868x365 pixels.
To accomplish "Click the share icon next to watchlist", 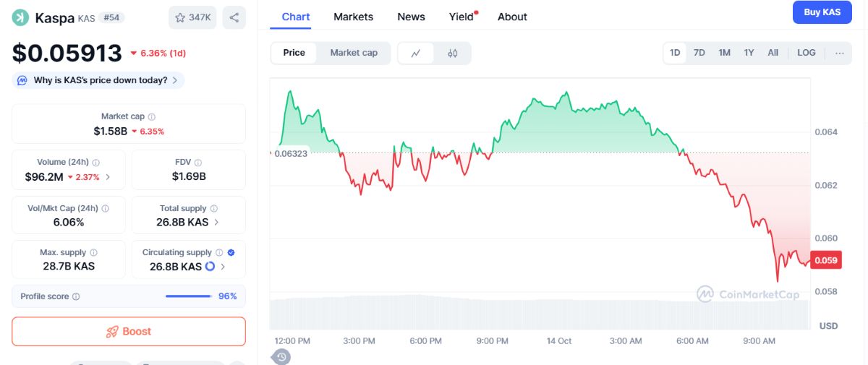I will [234, 17].
